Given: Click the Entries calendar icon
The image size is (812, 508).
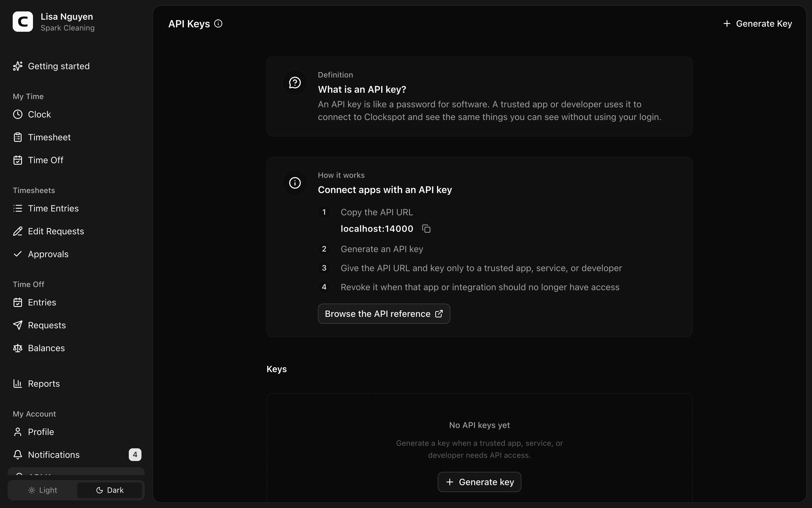Looking at the screenshot, I should click(x=18, y=302).
